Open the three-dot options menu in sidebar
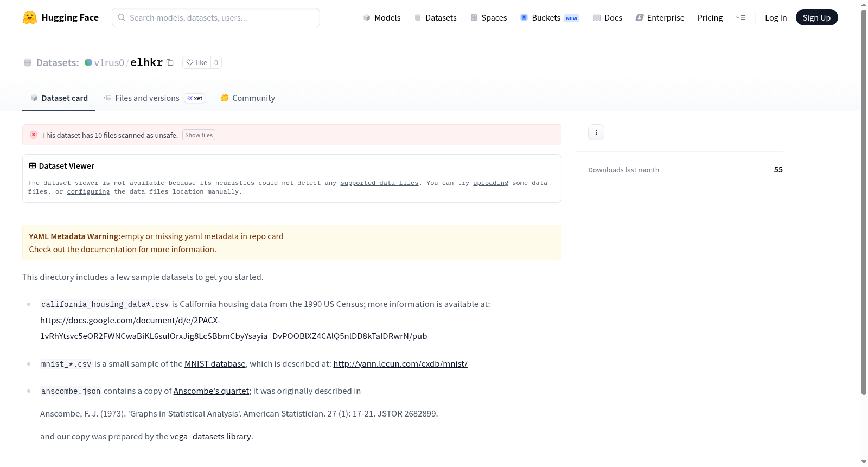 point(596,132)
